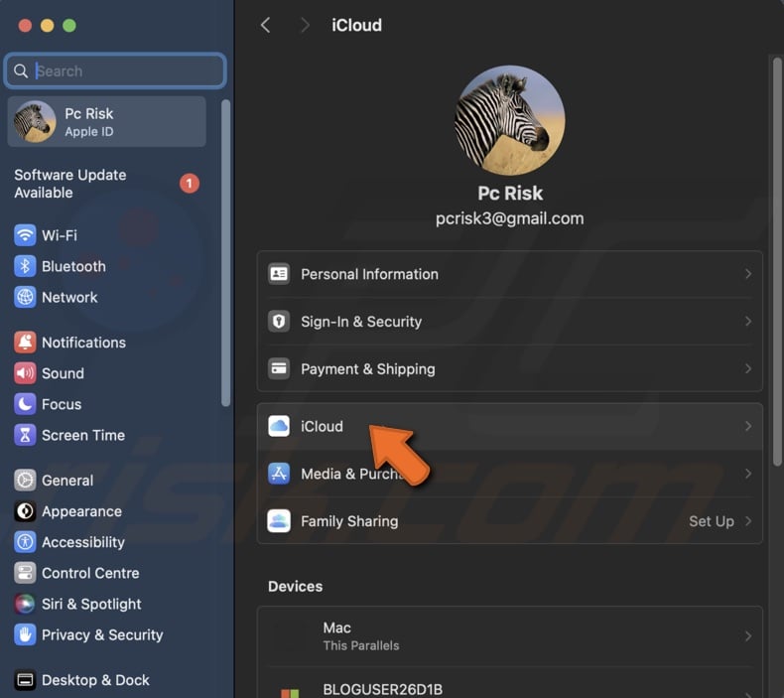Viewport: 784px width, 698px height.
Task: Select Bluetooth label in sidebar
Action: (x=73, y=266)
